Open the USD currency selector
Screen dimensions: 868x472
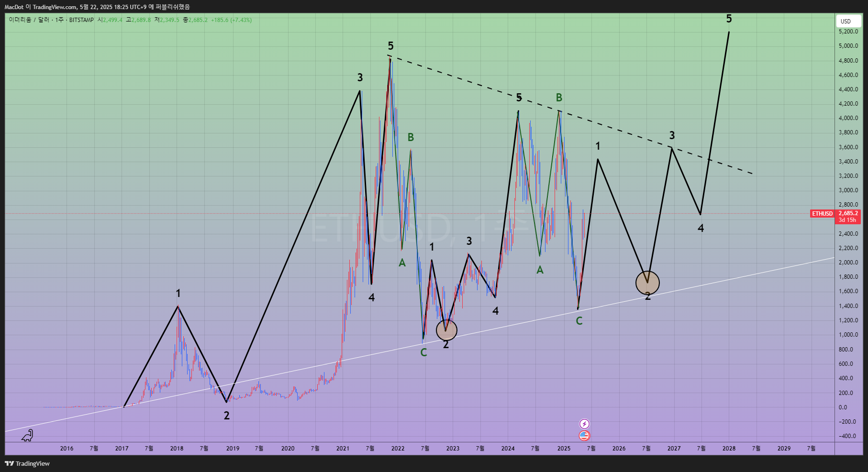pos(848,21)
